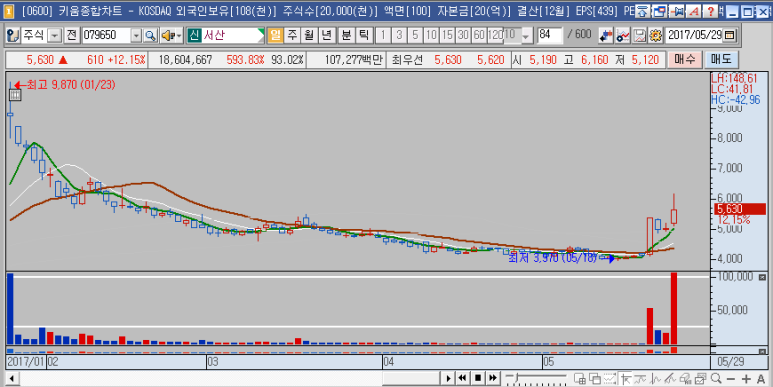Click the 03 month marker on timeline
The image size is (773, 387).
pos(212,362)
